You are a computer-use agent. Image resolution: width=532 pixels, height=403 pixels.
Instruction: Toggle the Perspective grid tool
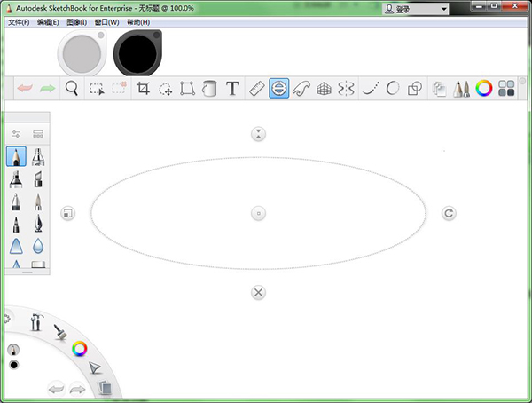[324, 89]
